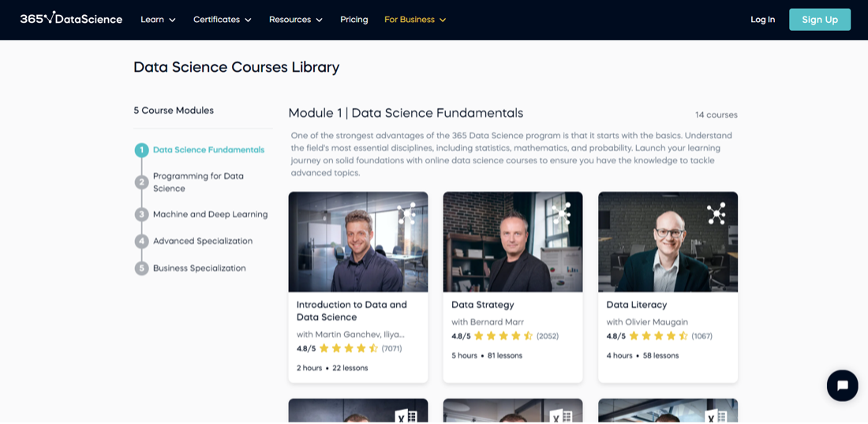Click the Data Strategy star rating
The height and width of the screenshot is (424, 868).
point(503,336)
